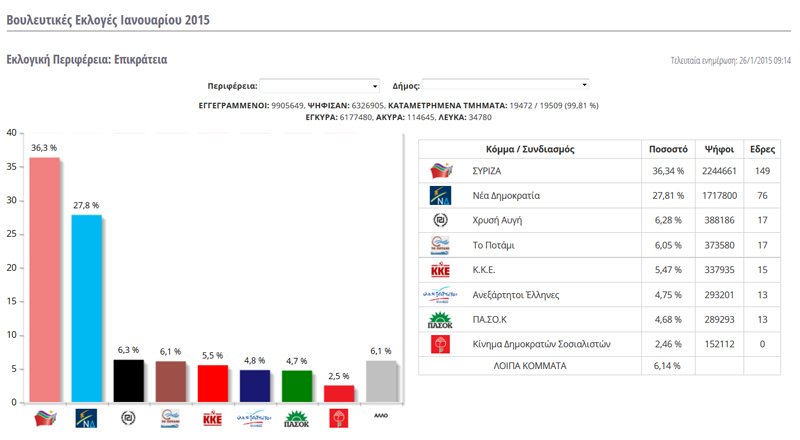800x440 pixels.
Task: Click the Το Ποτάμι icon in the table
Action: pos(440,245)
